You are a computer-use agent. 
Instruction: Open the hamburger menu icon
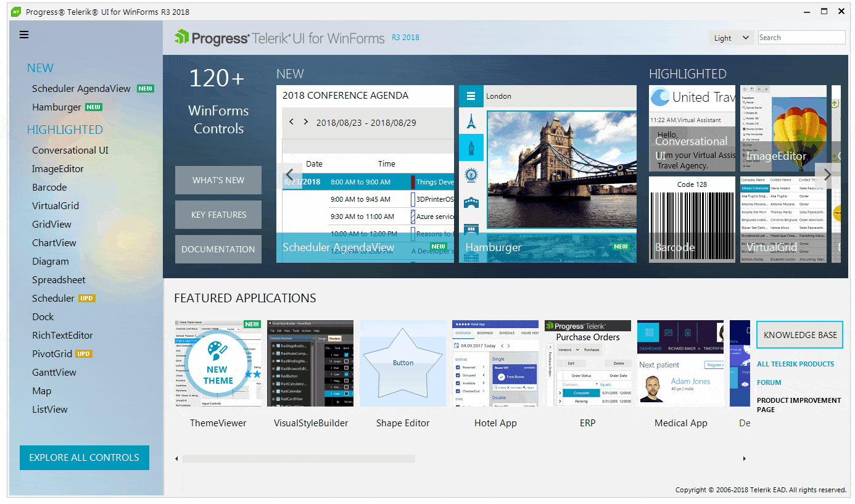point(24,35)
